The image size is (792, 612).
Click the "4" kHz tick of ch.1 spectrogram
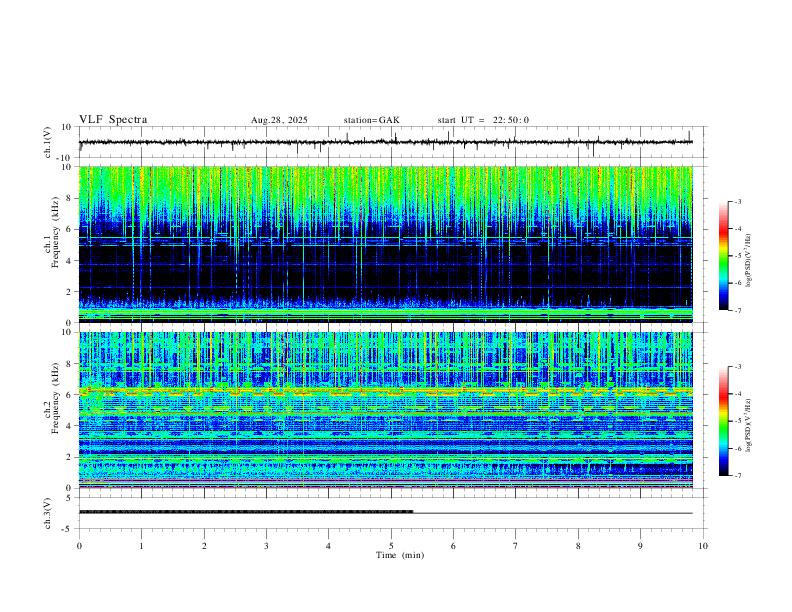click(70, 261)
